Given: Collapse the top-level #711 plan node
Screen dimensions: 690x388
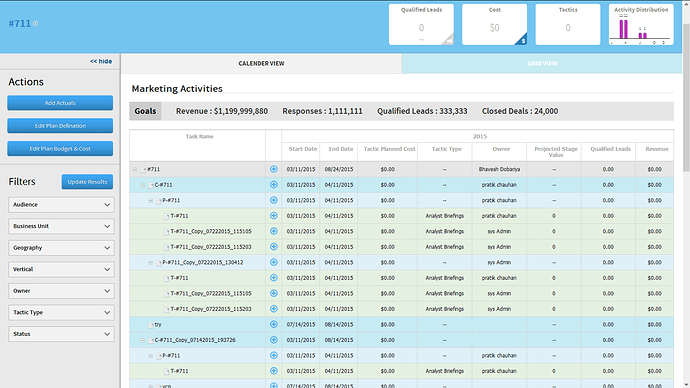Looking at the screenshot, I should [x=135, y=169].
